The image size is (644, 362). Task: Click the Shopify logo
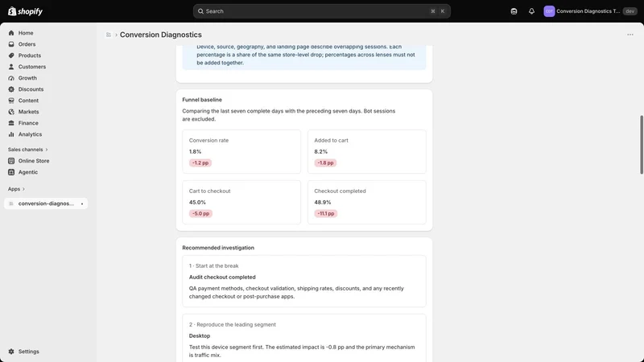(26, 11)
